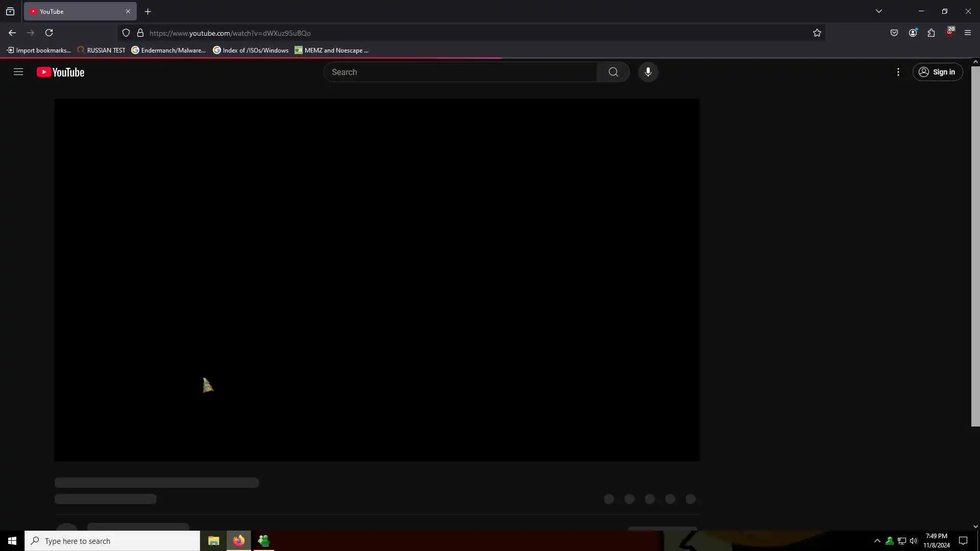Open a new browser tab
The width and height of the screenshot is (980, 551).
click(148, 11)
